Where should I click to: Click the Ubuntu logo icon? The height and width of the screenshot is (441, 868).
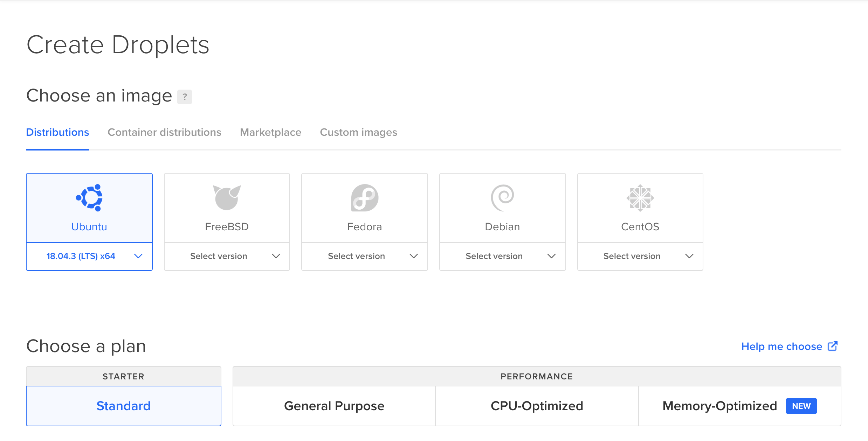tap(89, 198)
